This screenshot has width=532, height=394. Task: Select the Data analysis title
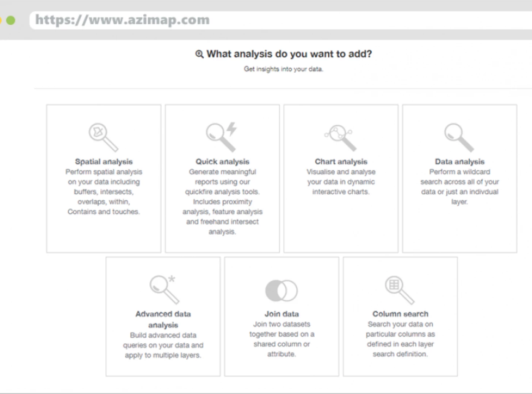[459, 162]
